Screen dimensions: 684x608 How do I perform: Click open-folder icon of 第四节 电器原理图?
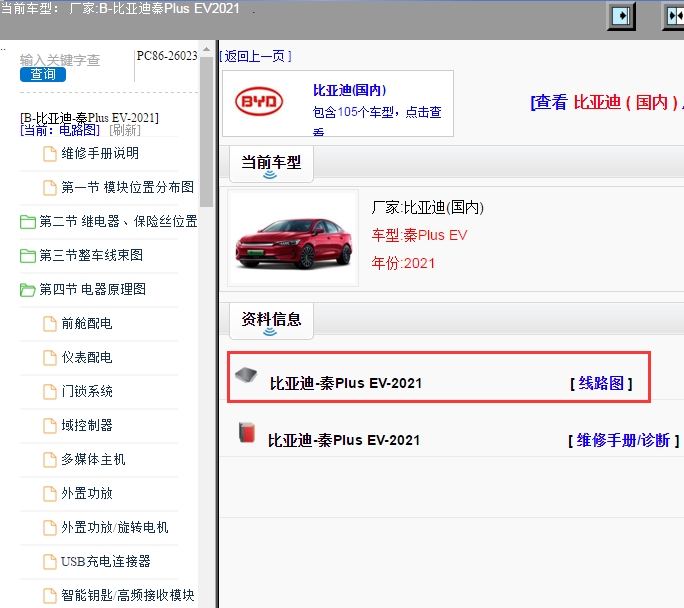(x=28, y=290)
